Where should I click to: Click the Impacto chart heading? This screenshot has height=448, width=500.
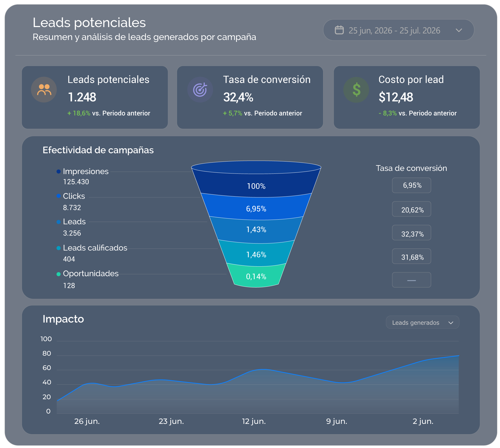pyautogui.click(x=63, y=319)
